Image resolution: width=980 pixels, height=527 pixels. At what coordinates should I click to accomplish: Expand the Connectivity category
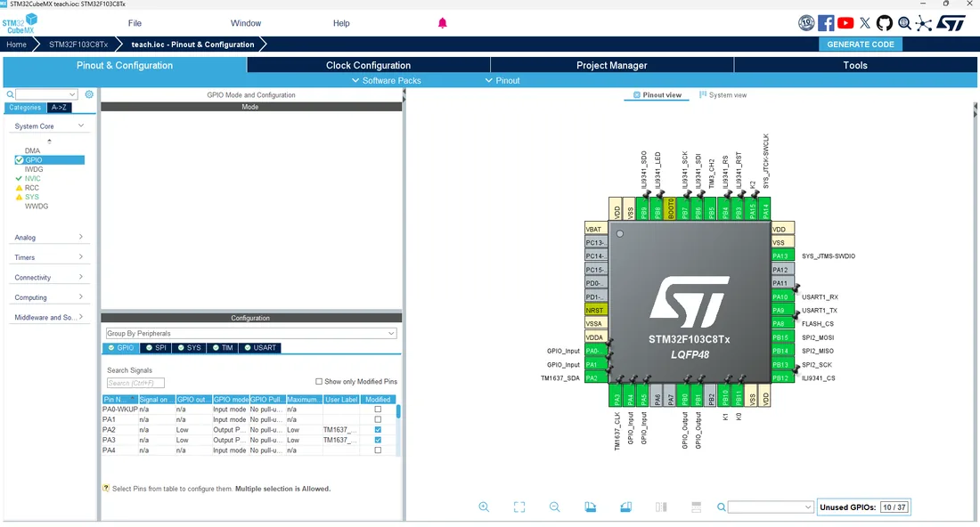[48, 277]
